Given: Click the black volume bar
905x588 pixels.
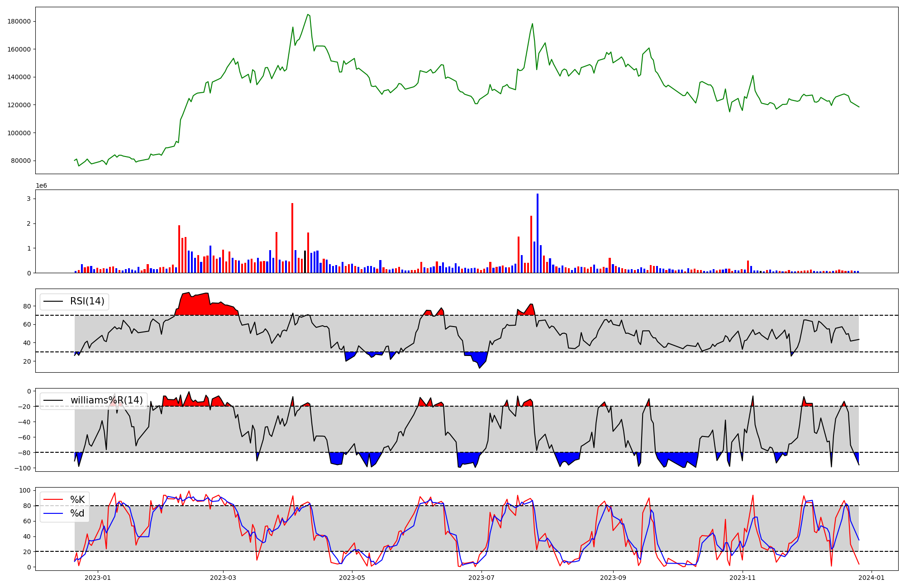Looking at the screenshot, I should tap(305, 261).
